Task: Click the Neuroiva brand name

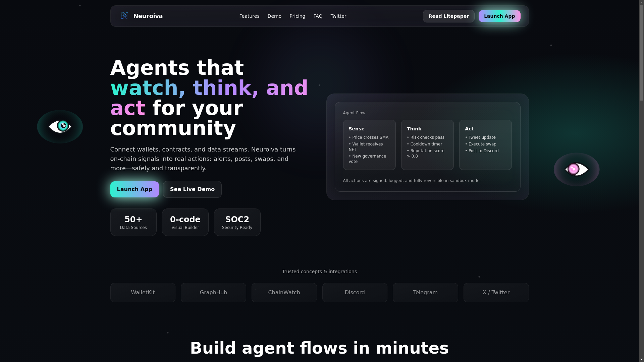Action: coord(148,16)
